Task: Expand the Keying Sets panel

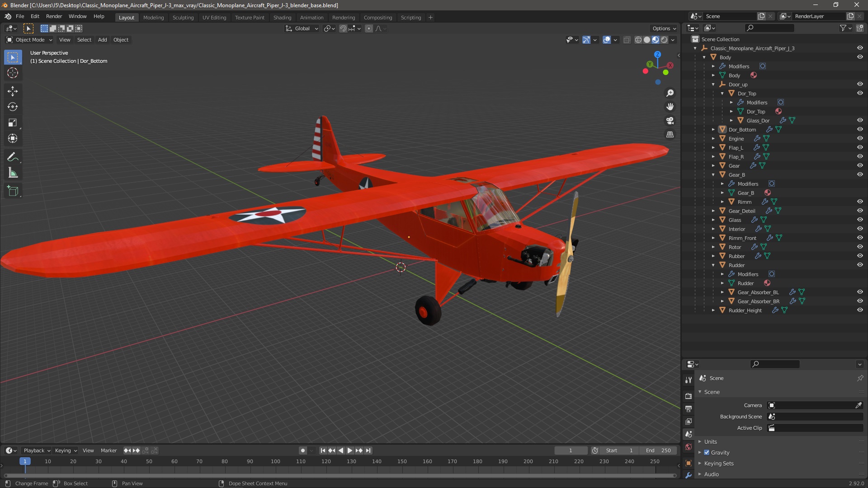Action: tap(718, 463)
